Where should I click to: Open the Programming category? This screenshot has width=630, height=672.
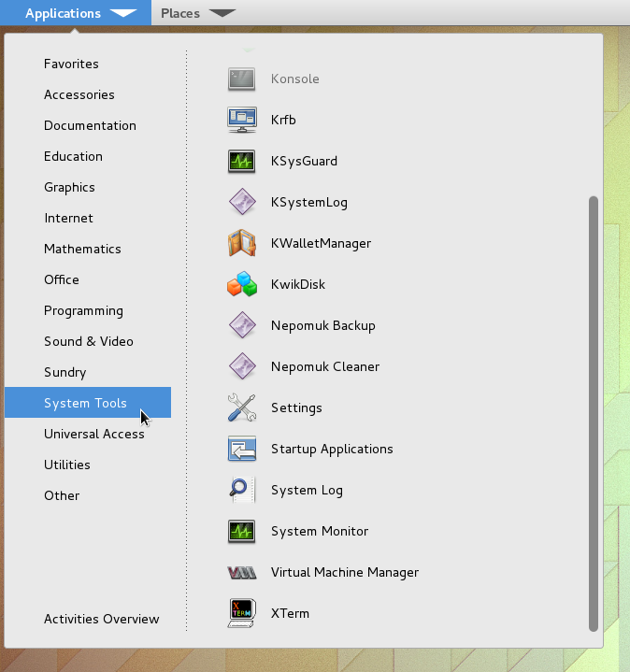coord(83,310)
